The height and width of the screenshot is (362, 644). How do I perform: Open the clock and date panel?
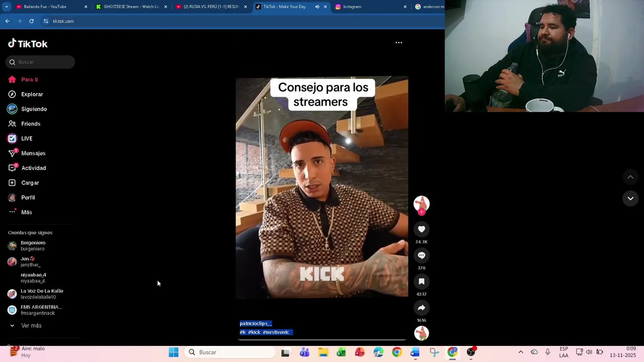623,352
